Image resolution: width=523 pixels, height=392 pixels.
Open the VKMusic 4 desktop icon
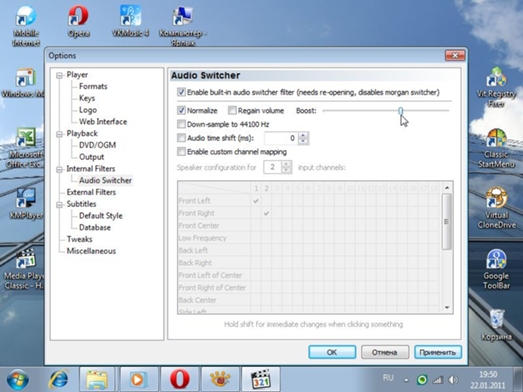click(130, 21)
